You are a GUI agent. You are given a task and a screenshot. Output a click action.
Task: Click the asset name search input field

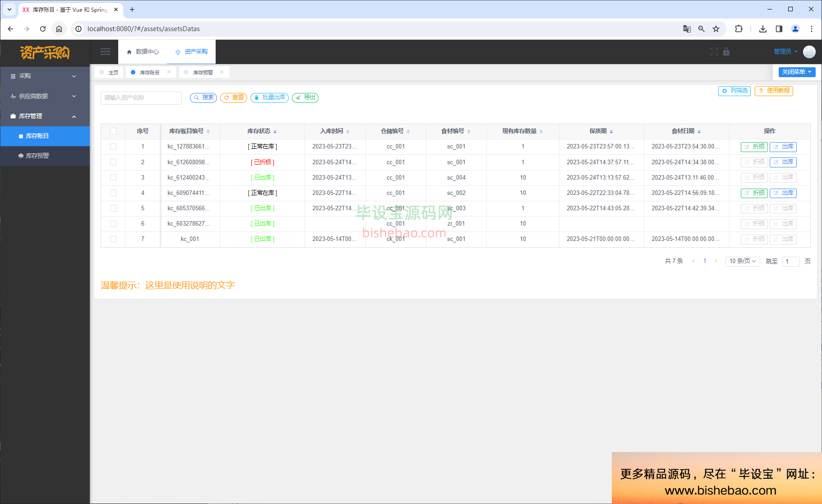(141, 98)
